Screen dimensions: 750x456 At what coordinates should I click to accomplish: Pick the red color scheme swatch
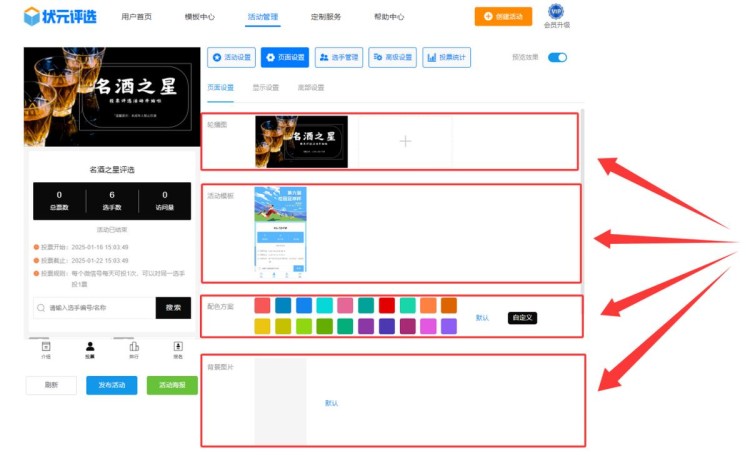click(386, 305)
